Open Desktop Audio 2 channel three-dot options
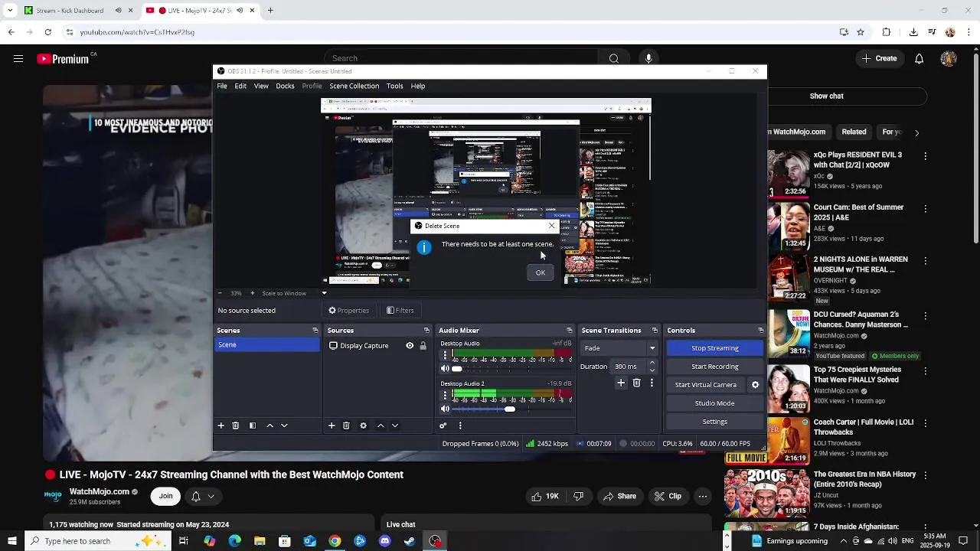 (445, 396)
